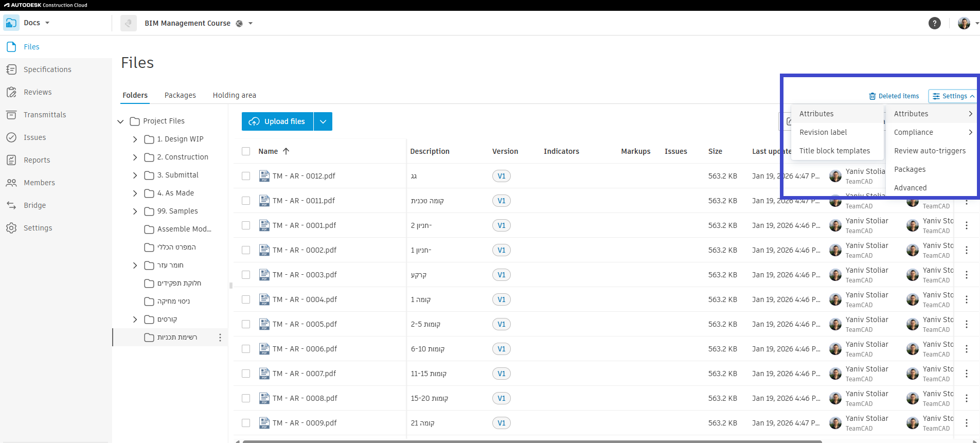Go to Transmittals in the sidebar
The width and height of the screenshot is (980, 443).
point(44,115)
